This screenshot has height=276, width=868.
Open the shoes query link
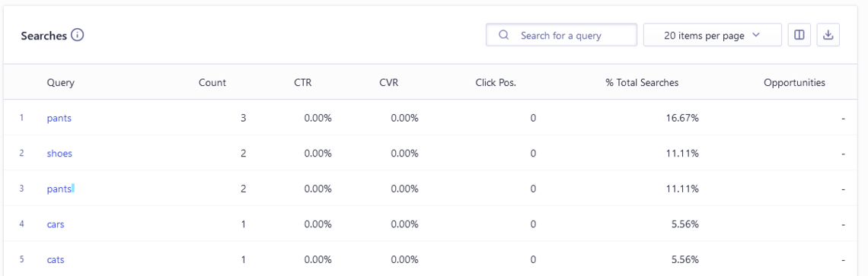pyautogui.click(x=59, y=154)
